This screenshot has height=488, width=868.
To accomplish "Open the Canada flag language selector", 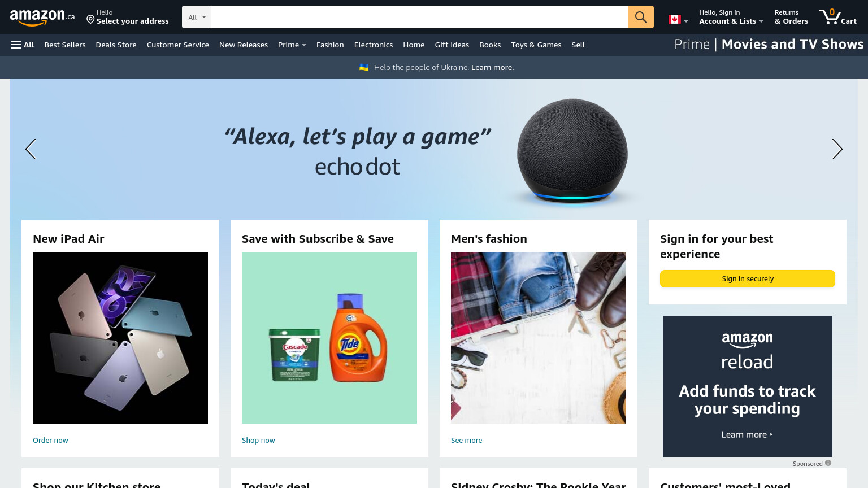I will [x=678, y=19].
